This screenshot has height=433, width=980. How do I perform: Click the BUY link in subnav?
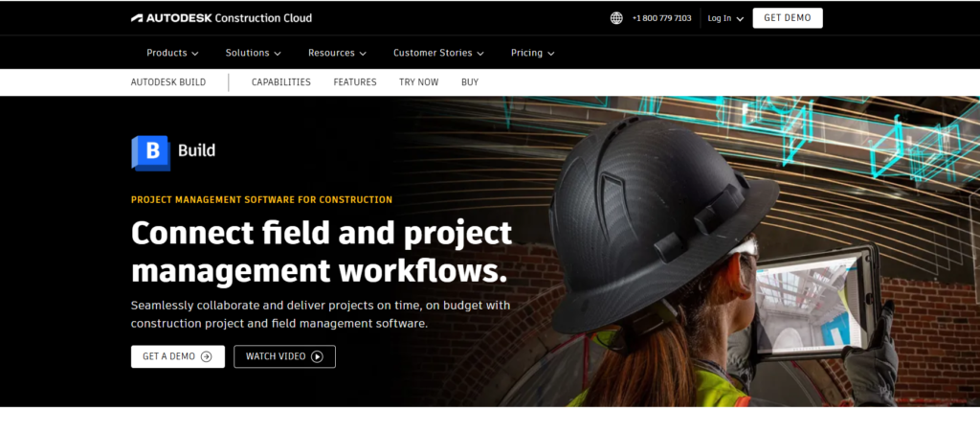[470, 82]
